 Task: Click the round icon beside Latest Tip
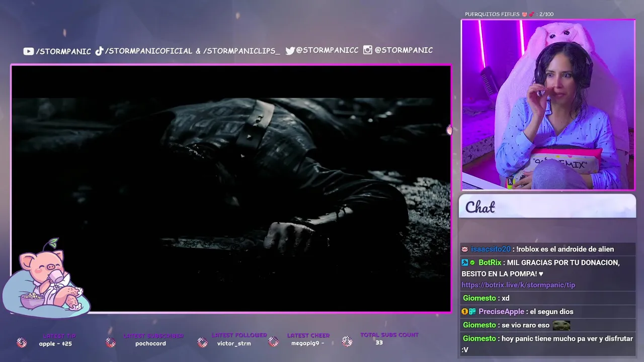(22, 342)
